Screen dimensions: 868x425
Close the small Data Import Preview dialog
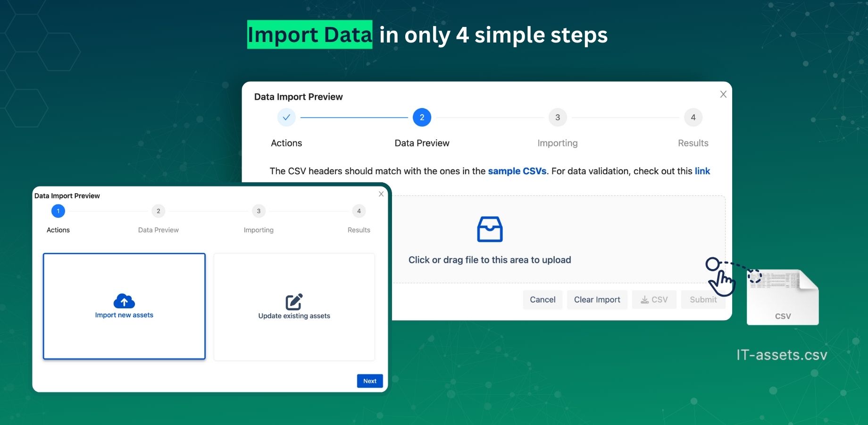click(x=381, y=194)
